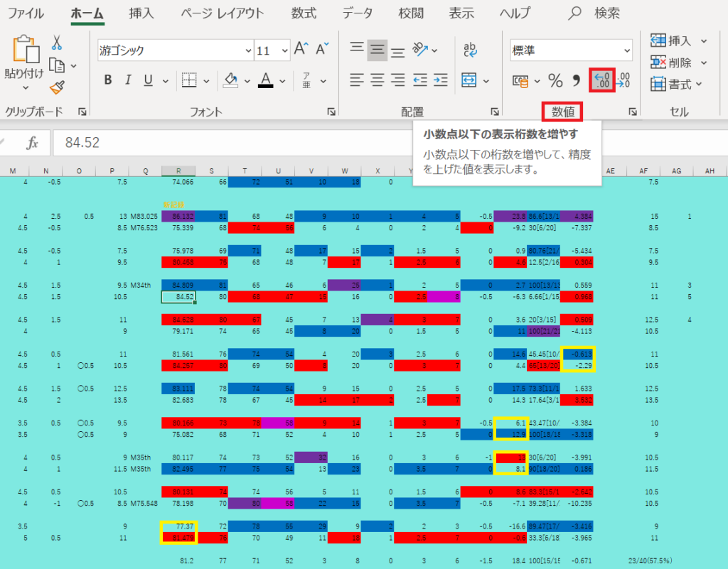This screenshot has height=569, width=728.
Task: Click the Copy icon
Action: click(x=57, y=65)
